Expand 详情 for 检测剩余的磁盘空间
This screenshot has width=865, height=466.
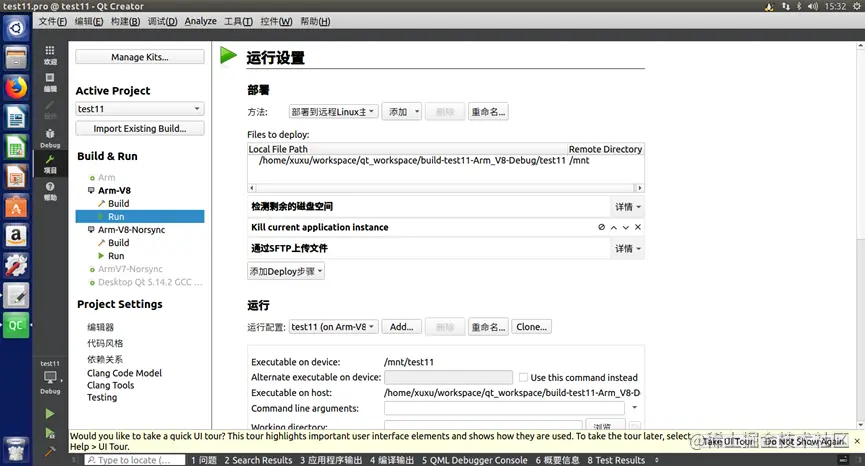[628, 207]
